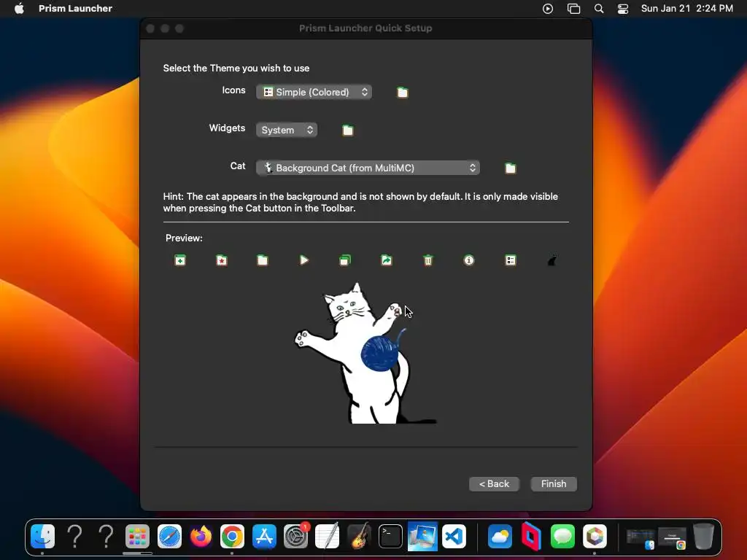The width and height of the screenshot is (747, 560).
Task: Click the screen mirroring menu bar icon
Action: tap(573, 9)
